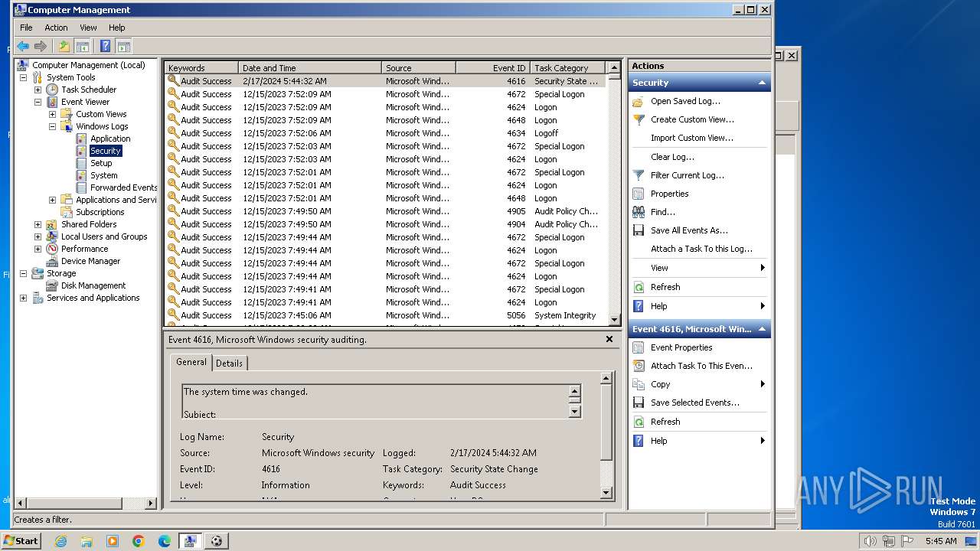Open the Copy submenu in Actions
The image size is (980, 551).
pyautogui.click(x=699, y=384)
